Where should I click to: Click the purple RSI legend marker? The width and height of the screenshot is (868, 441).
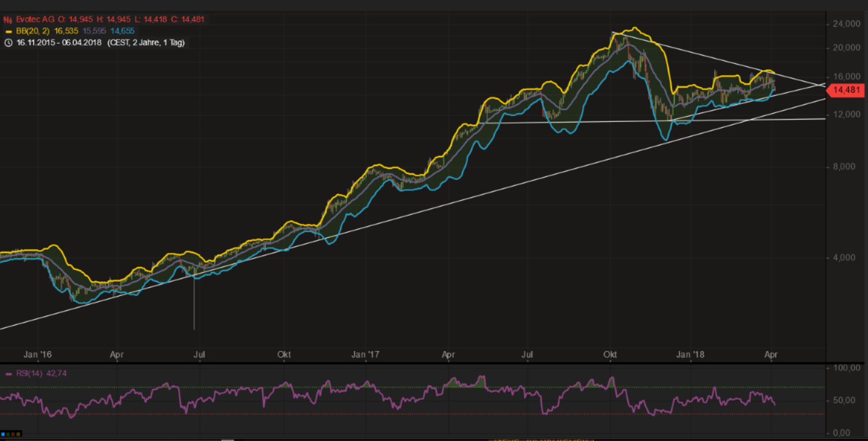[8, 374]
